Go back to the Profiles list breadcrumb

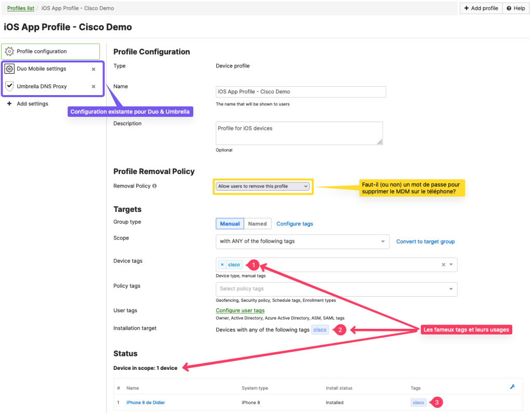[x=20, y=8]
